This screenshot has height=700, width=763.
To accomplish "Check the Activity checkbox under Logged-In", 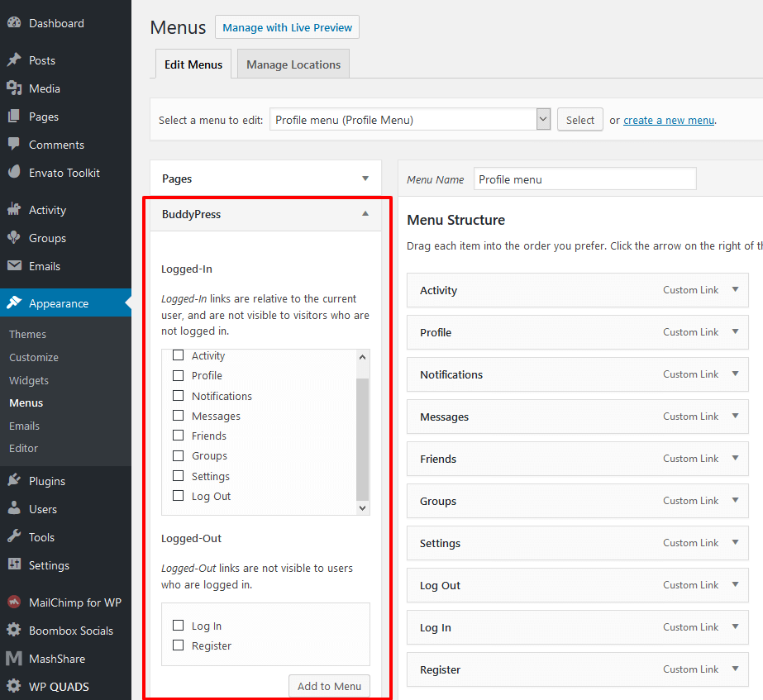I will click(x=178, y=355).
